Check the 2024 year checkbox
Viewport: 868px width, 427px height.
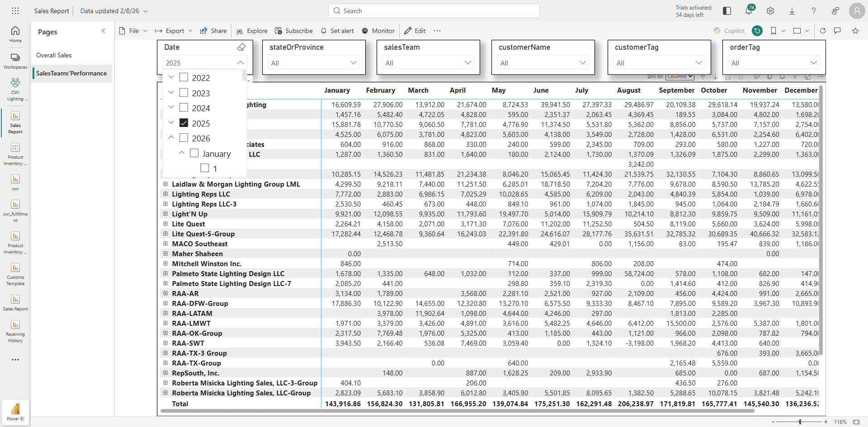click(184, 108)
